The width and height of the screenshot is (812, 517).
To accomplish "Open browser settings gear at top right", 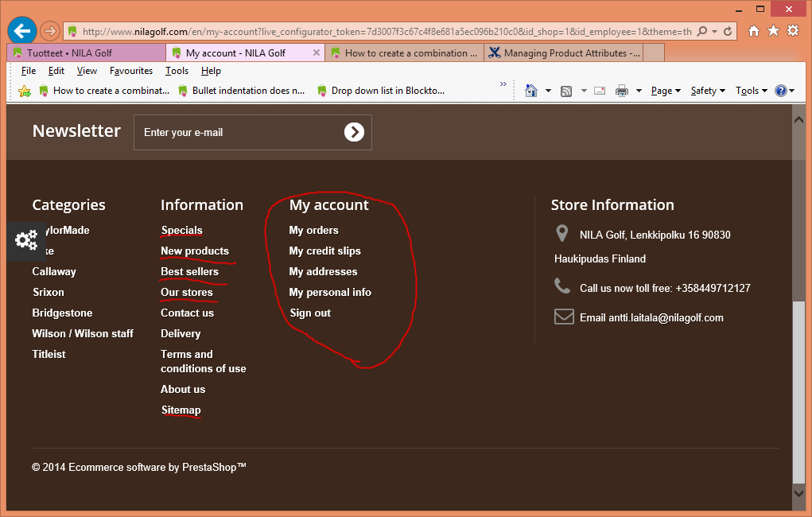I will 793,30.
